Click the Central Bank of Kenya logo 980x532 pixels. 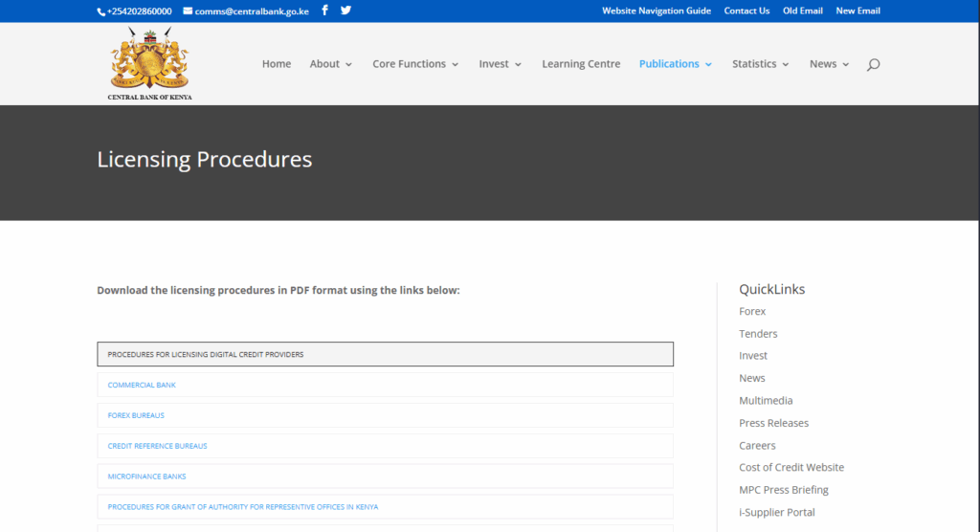click(x=149, y=63)
